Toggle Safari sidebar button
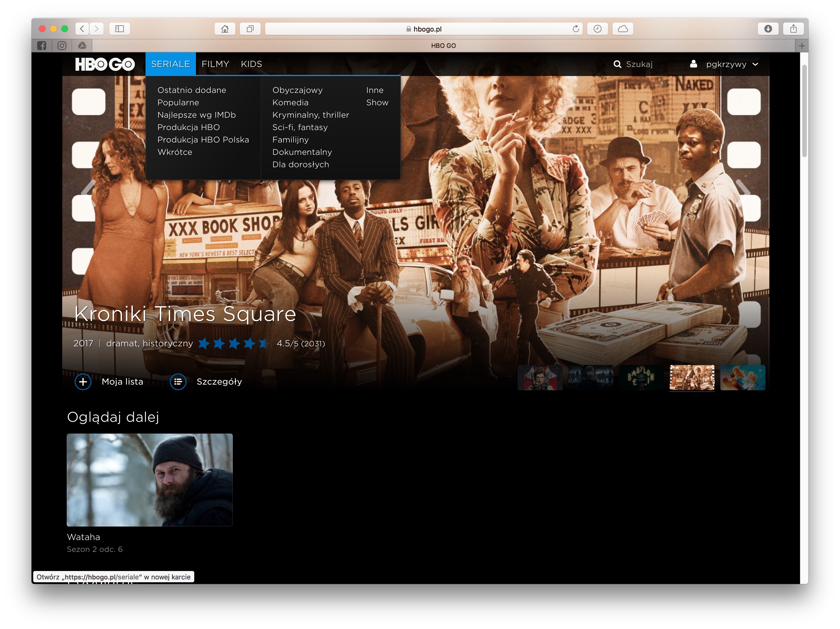Image resolution: width=840 pixels, height=629 pixels. coord(120,29)
